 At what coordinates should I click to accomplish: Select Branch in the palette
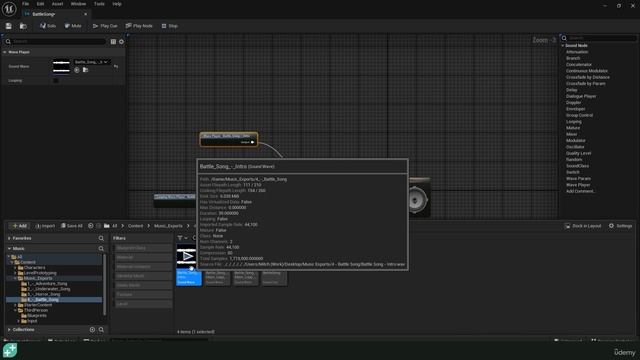tap(573, 58)
